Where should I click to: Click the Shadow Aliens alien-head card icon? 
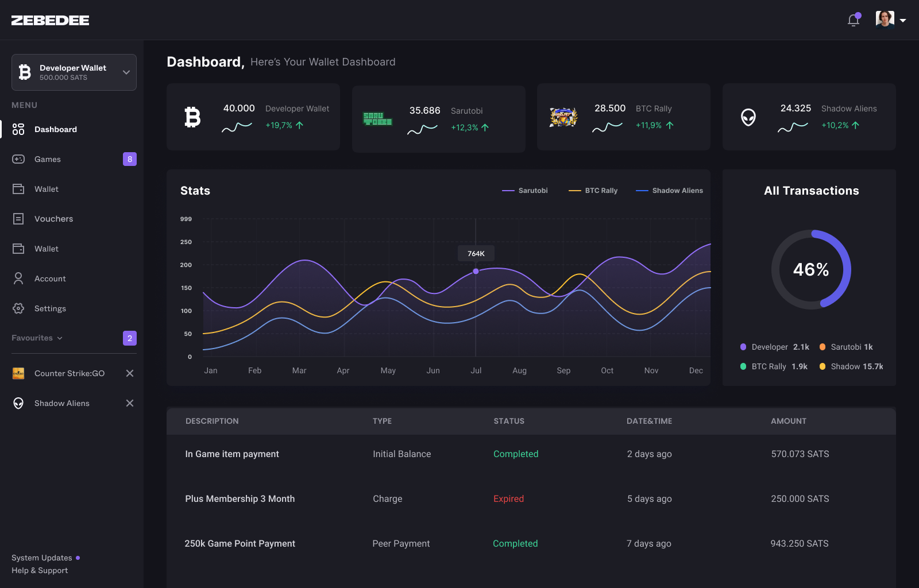(x=748, y=118)
